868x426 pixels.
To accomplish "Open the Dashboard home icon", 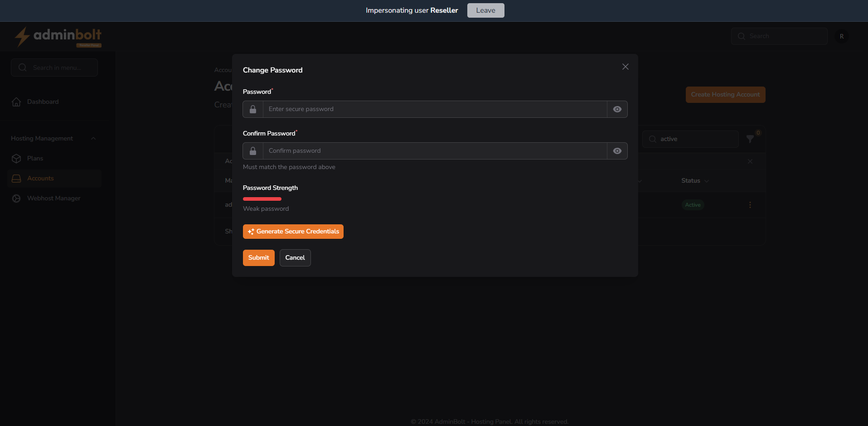I will (x=16, y=102).
